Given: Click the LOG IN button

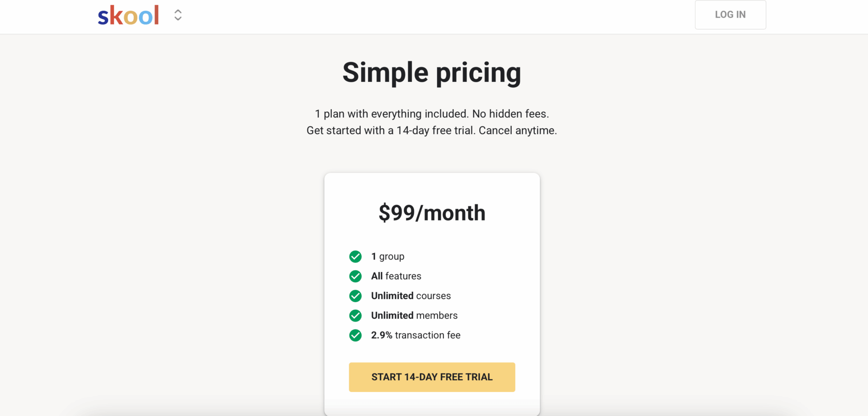Looking at the screenshot, I should pyautogui.click(x=730, y=14).
